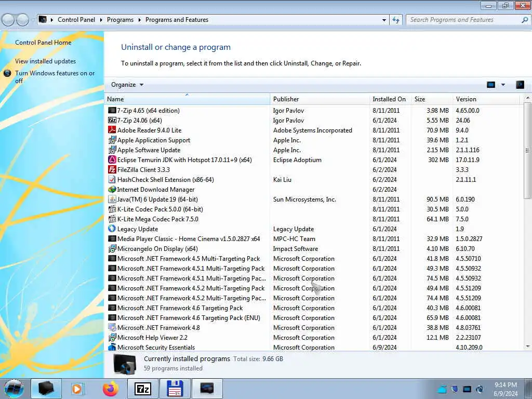Sort list by Name column header
The width and height of the screenshot is (532, 399).
[x=187, y=99]
